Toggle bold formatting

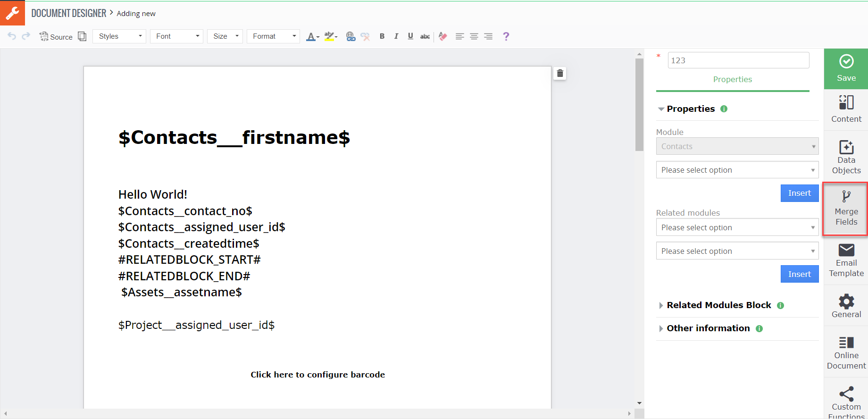click(x=382, y=36)
